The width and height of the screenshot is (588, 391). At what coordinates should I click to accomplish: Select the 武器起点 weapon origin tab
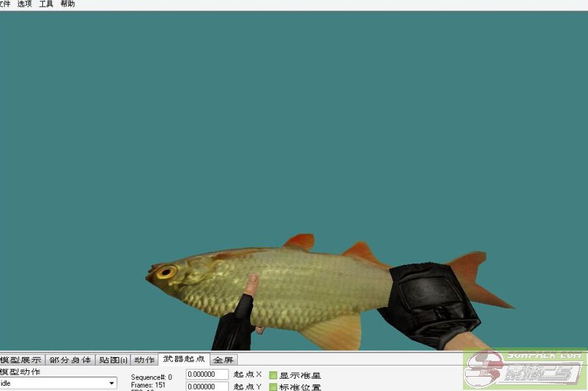click(x=184, y=359)
